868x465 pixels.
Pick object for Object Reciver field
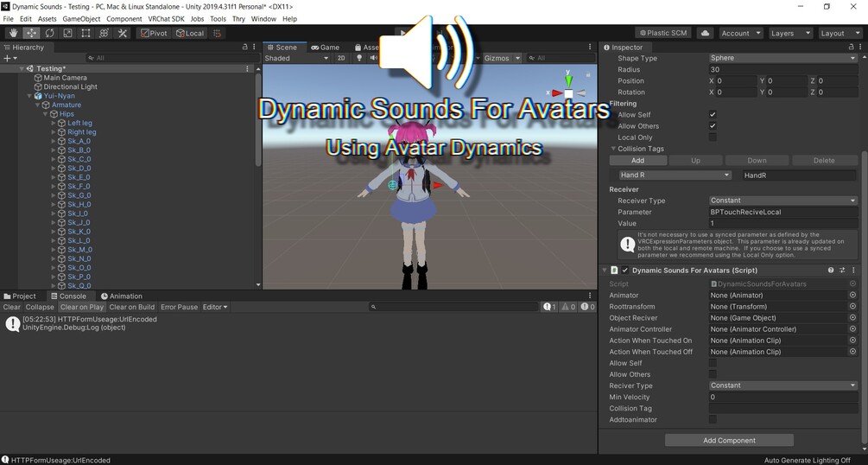point(852,318)
